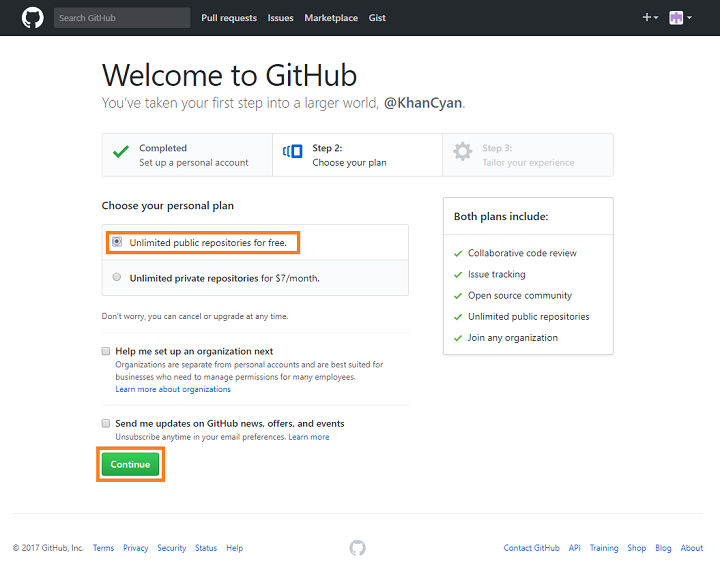Image resolution: width=720 pixels, height=563 pixels.
Task: Open Gist in the header
Action: click(x=377, y=18)
